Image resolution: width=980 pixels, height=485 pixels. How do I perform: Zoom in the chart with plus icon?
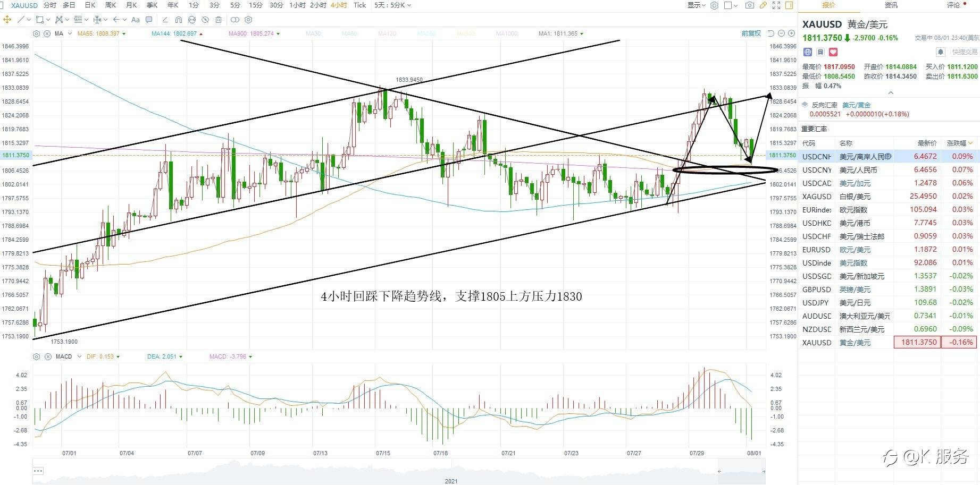[x=791, y=33]
